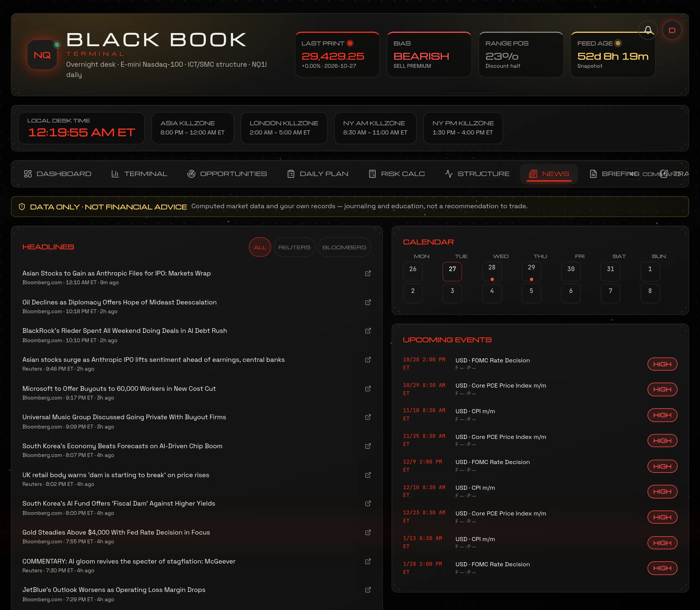Click the Structure pulse icon

(x=449, y=174)
